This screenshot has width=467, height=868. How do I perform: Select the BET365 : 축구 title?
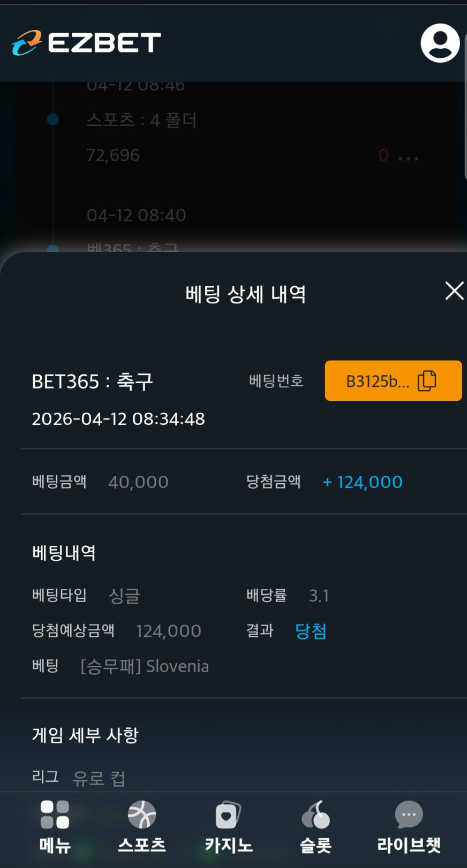pyautogui.click(x=93, y=382)
